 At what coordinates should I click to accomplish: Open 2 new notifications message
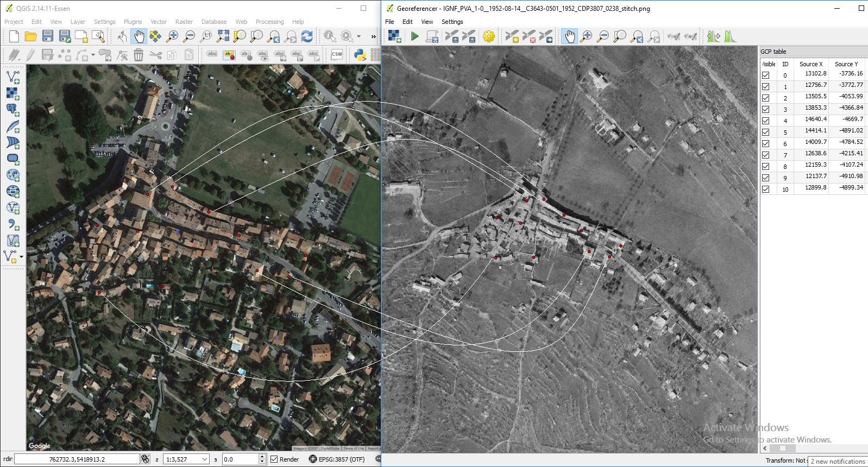pos(838,462)
